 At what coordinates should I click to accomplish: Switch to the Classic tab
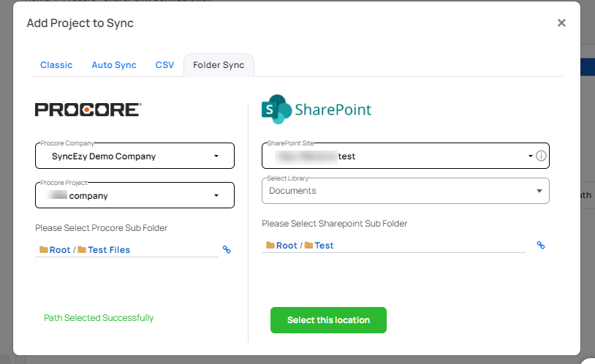(x=56, y=65)
